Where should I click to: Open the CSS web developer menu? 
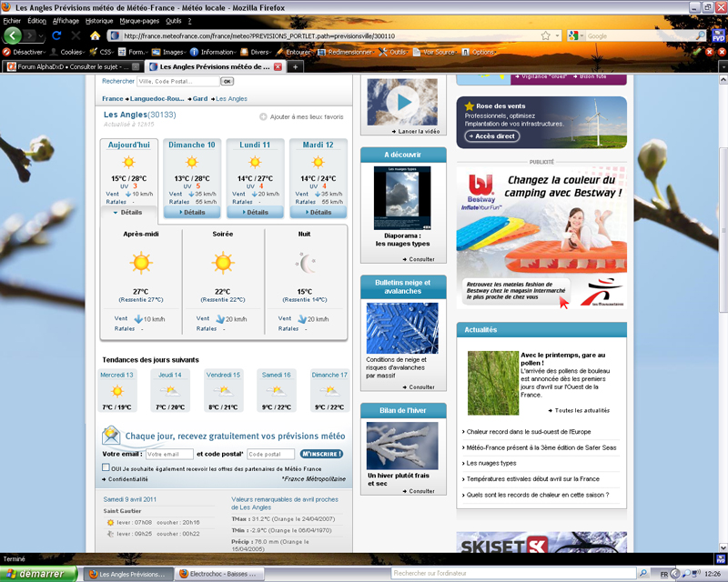click(102, 52)
